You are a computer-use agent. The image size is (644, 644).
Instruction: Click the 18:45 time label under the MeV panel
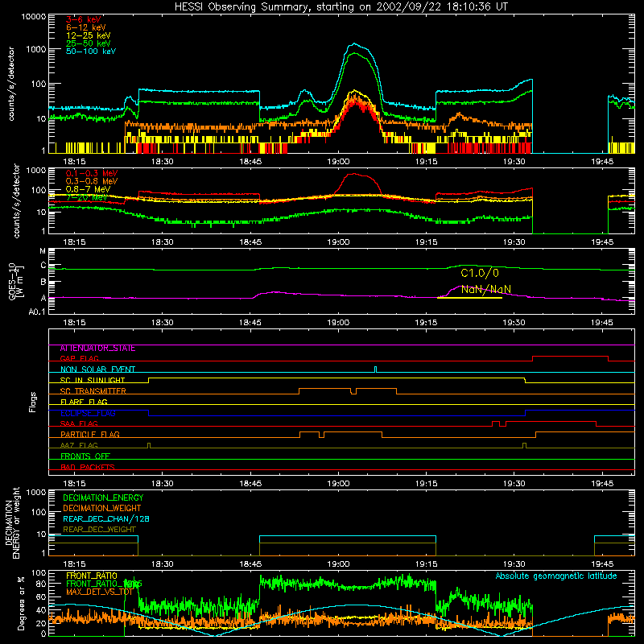click(x=250, y=242)
